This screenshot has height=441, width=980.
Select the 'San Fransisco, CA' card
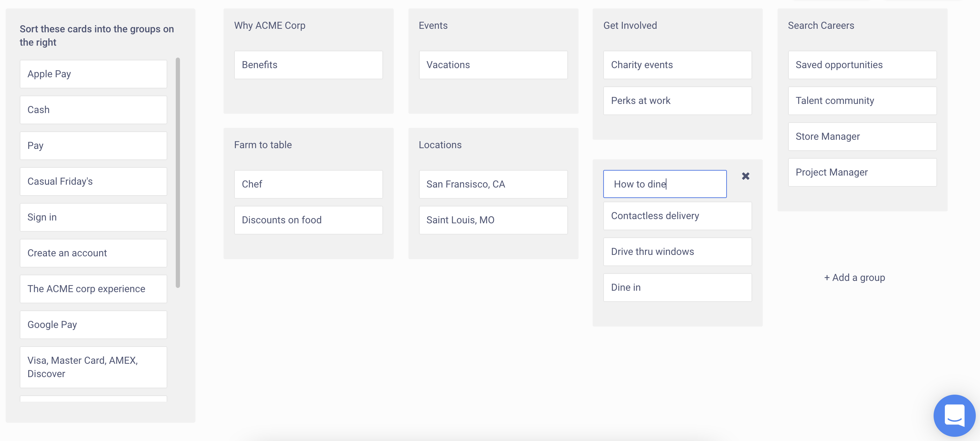[x=493, y=184]
